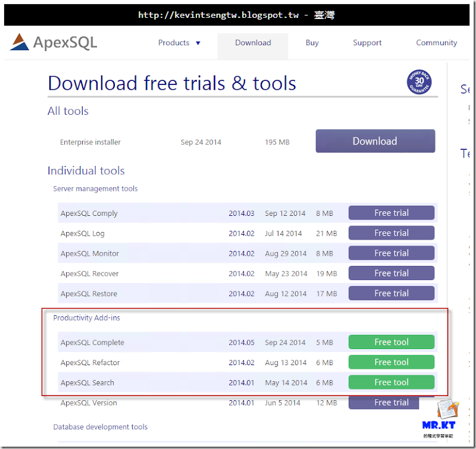
Task: Open the Database development tools section link
Action: (100, 427)
